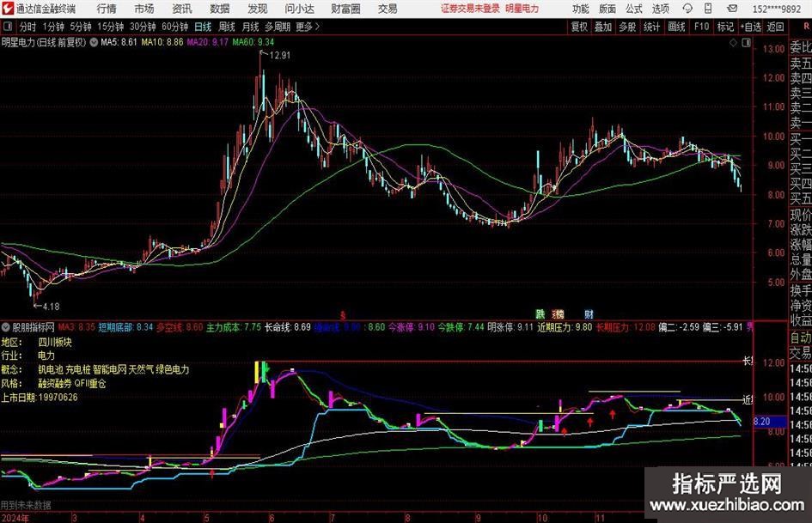Click the 2024年 date axis label
This screenshot has height=523, width=812.
(x=15, y=518)
